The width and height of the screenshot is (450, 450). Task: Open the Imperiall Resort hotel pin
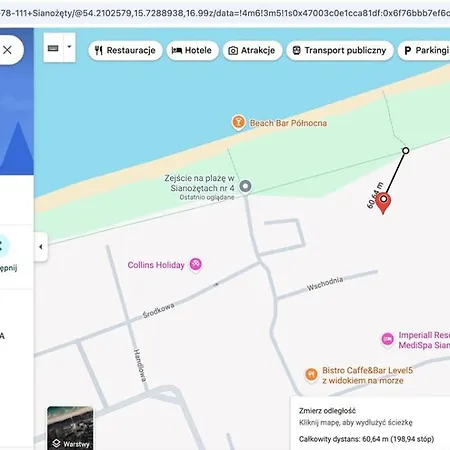[x=387, y=339]
